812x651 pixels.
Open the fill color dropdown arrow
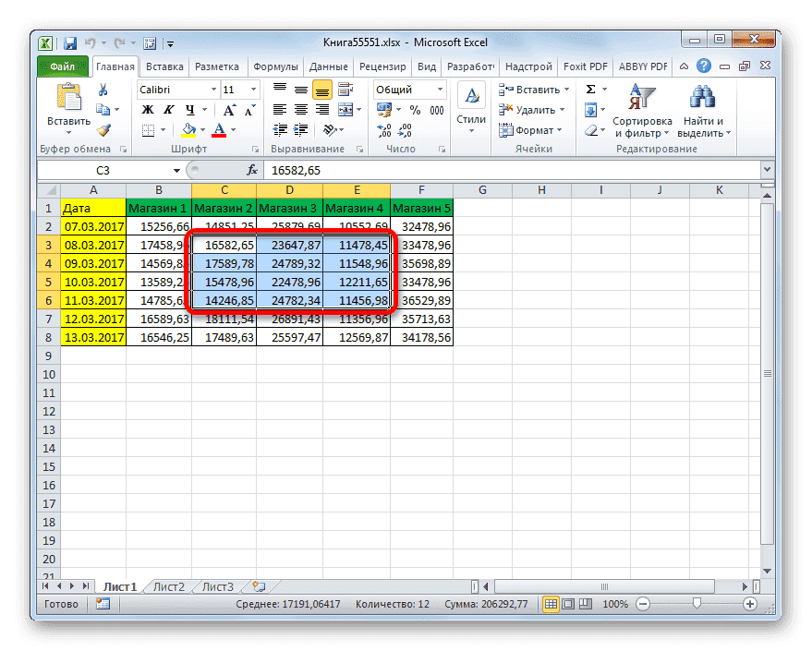coord(201,128)
